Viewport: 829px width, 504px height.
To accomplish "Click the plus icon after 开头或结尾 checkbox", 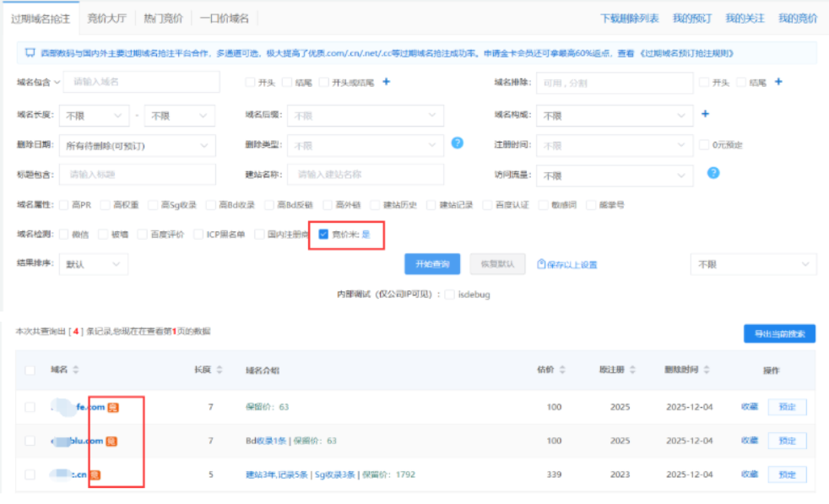I will click(x=386, y=81).
